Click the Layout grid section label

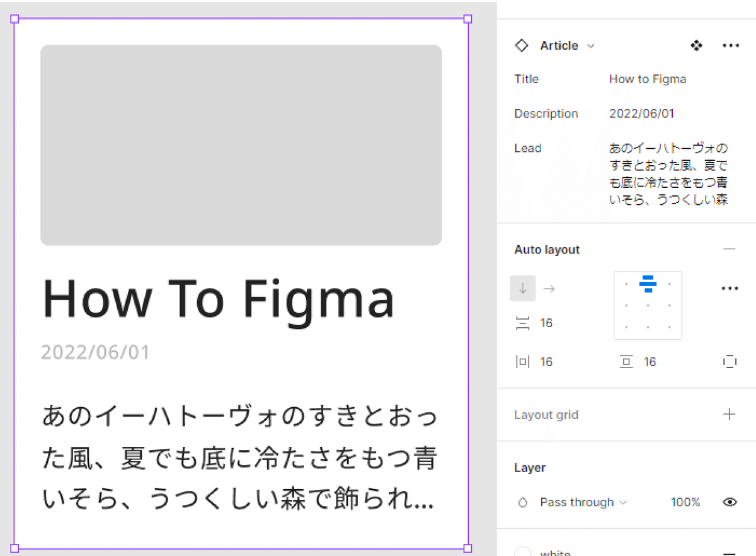pos(546,415)
